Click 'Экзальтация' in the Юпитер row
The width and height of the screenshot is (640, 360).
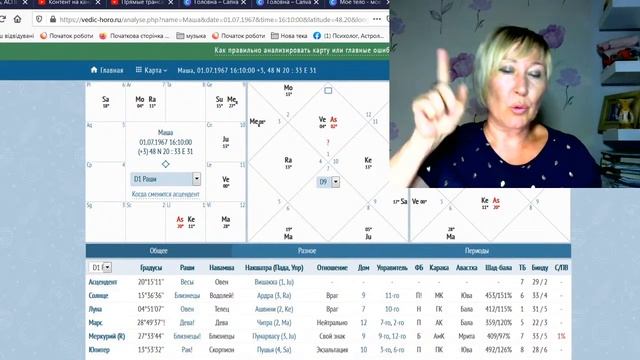point(332,349)
